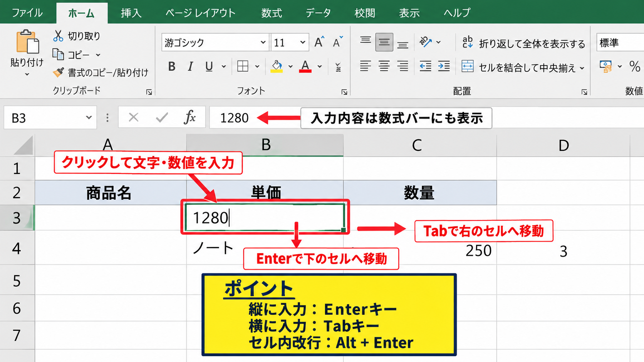Click the Copy (コピー) icon
The image size is (644, 362).
pos(58,55)
